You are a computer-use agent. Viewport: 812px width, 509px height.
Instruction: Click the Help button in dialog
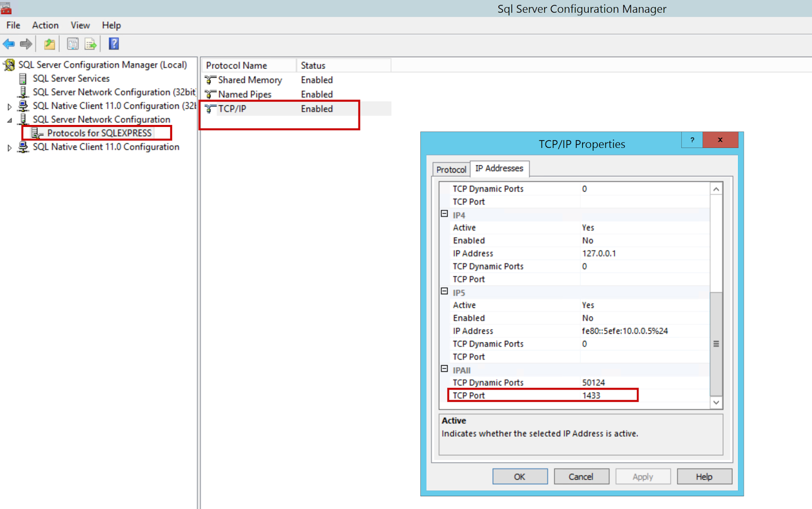click(x=704, y=476)
